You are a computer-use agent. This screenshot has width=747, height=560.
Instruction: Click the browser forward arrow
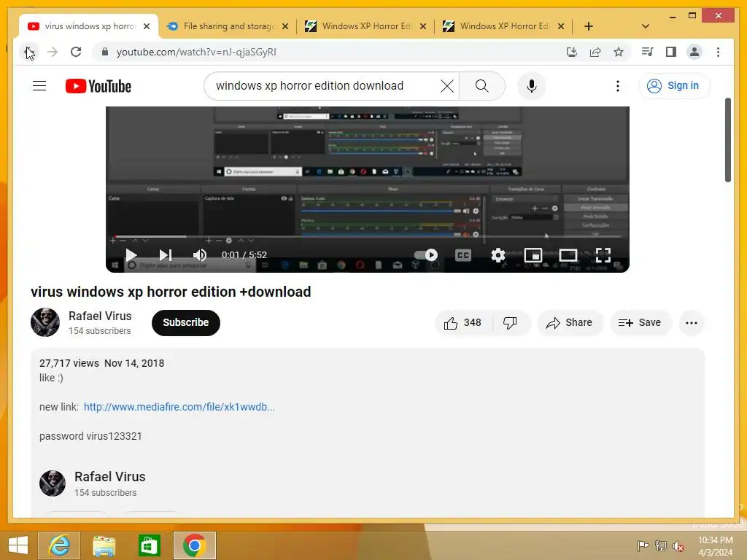[53, 52]
